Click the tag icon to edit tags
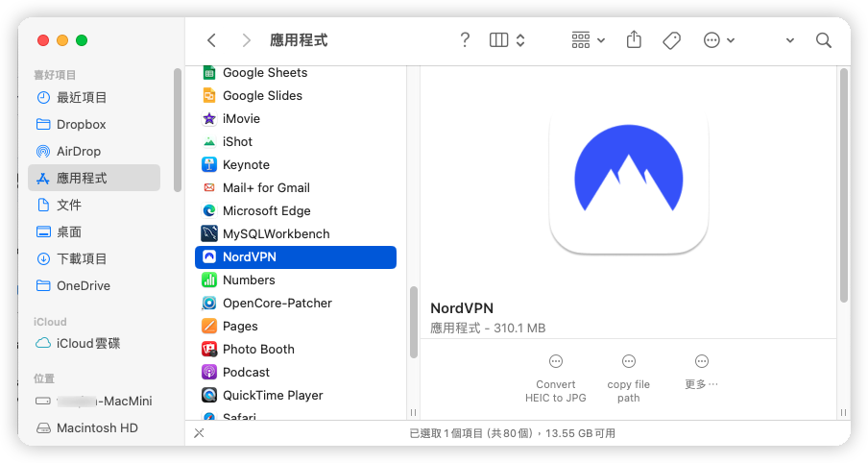The width and height of the screenshot is (868, 463). click(x=671, y=40)
